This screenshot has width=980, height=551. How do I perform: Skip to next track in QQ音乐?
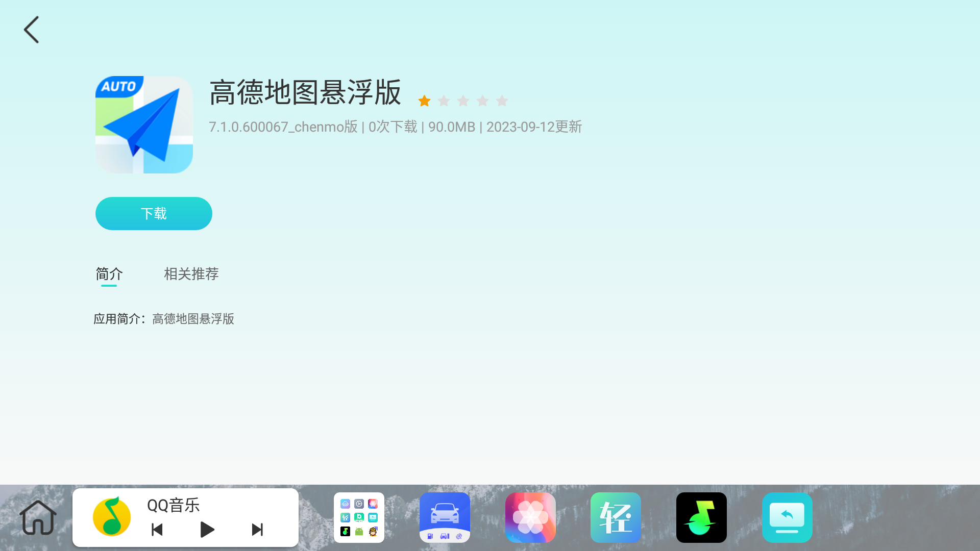(257, 530)
